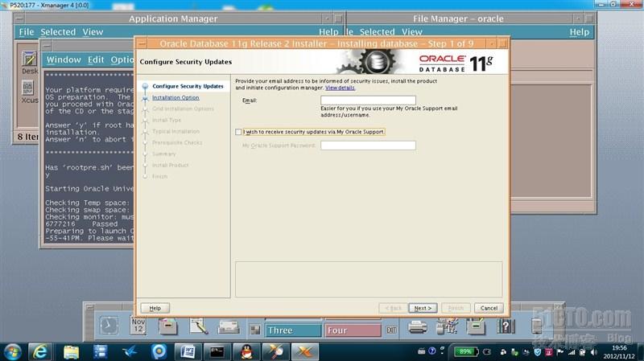Open Window menu in terminal

[64, 59]
